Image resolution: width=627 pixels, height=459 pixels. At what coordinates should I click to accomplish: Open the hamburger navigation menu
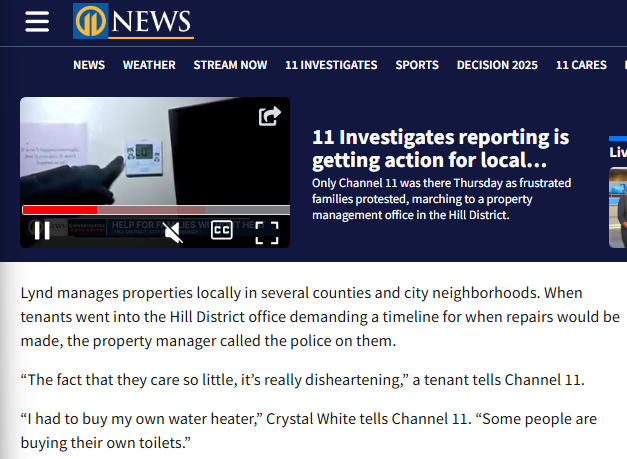tap(37, 21)
